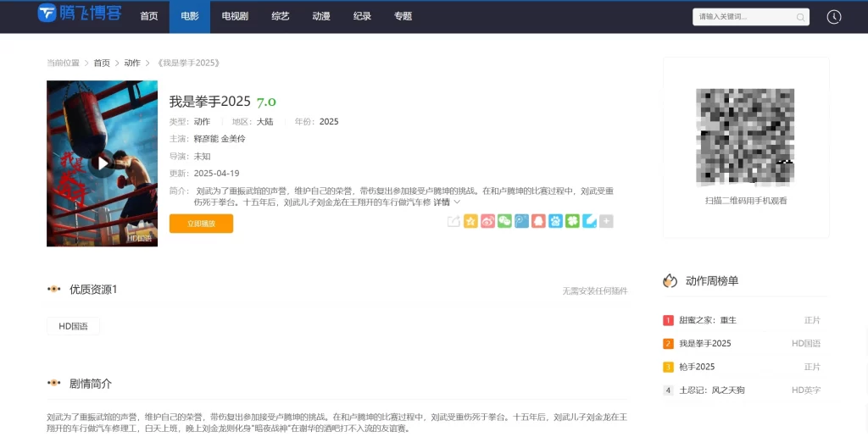Share via green clover icon

572,221
